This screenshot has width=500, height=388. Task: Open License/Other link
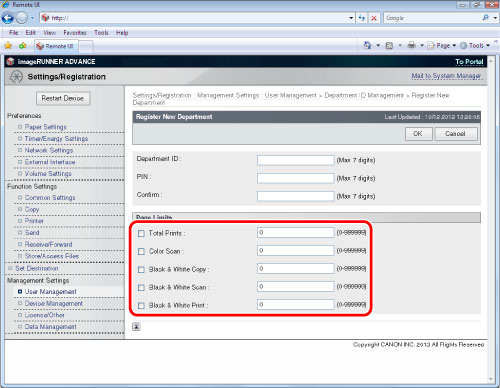click(x=45, y=315)
